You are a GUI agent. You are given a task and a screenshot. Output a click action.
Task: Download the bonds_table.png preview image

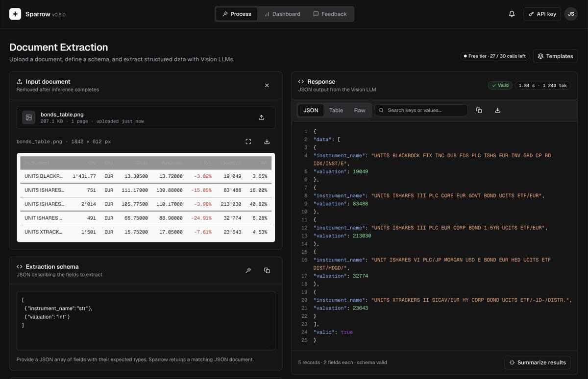[267, 142]
